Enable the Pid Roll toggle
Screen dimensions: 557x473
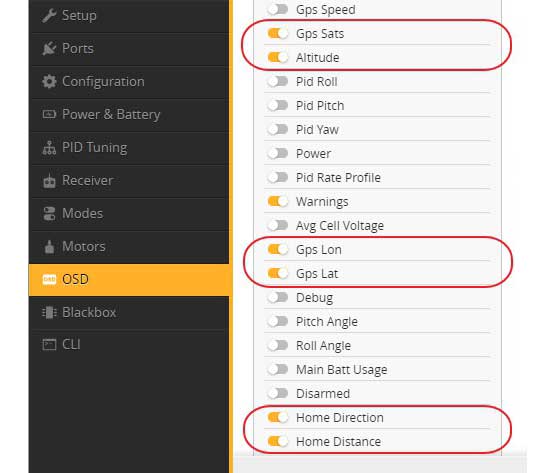click(277, 81)
